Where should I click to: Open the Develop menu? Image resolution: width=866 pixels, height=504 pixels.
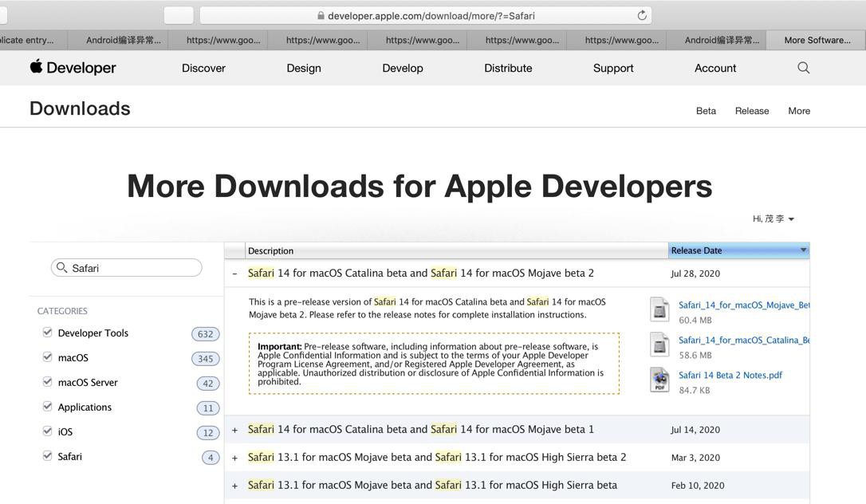[403, 68]
